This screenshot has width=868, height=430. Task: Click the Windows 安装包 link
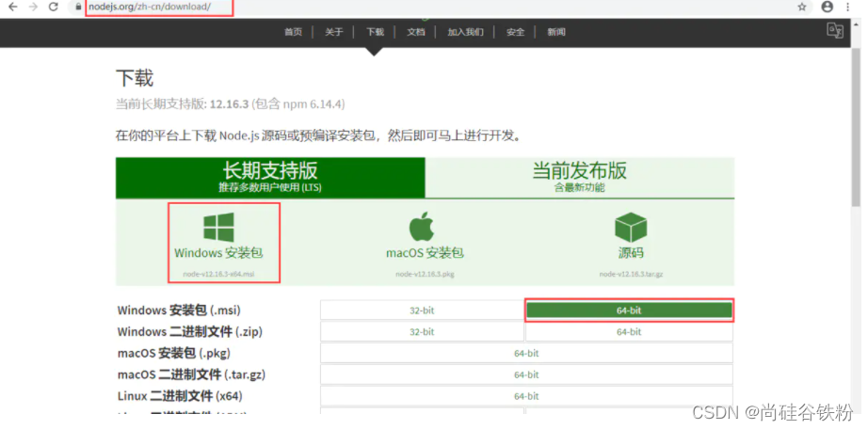click(218, 253)
